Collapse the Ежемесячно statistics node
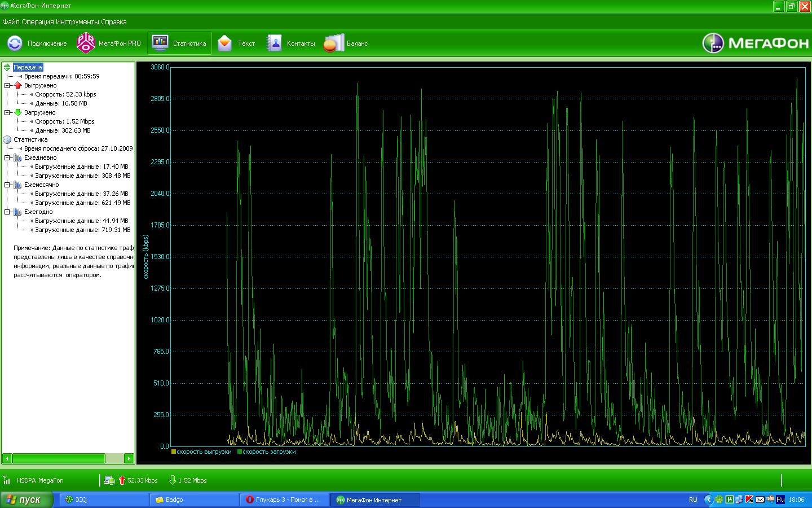 7,185
